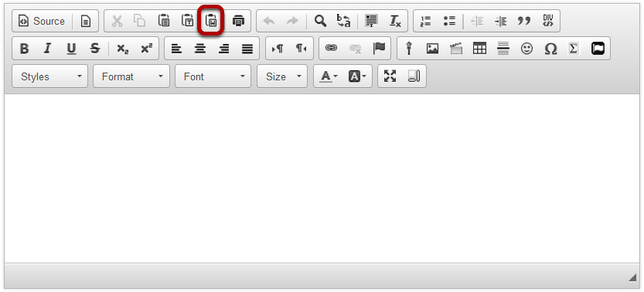Switch to Source view
644x292 pixels.
[42, 21]
